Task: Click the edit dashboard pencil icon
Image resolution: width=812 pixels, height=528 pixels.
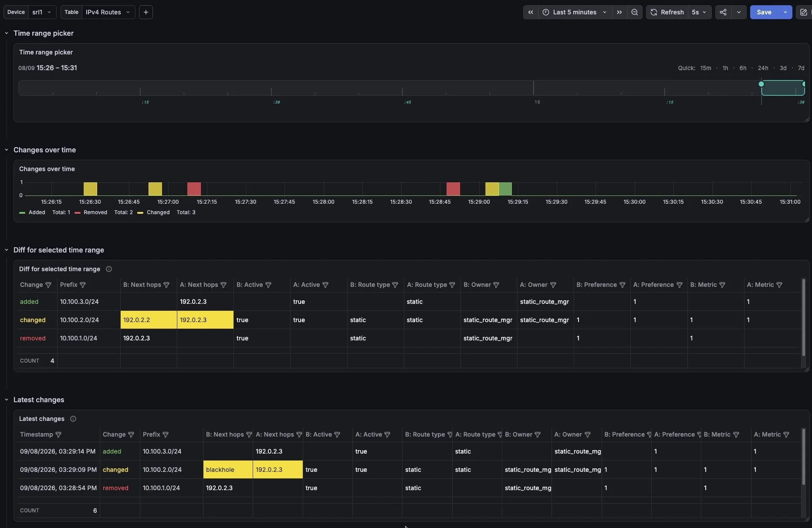Action: pos(803,12)
